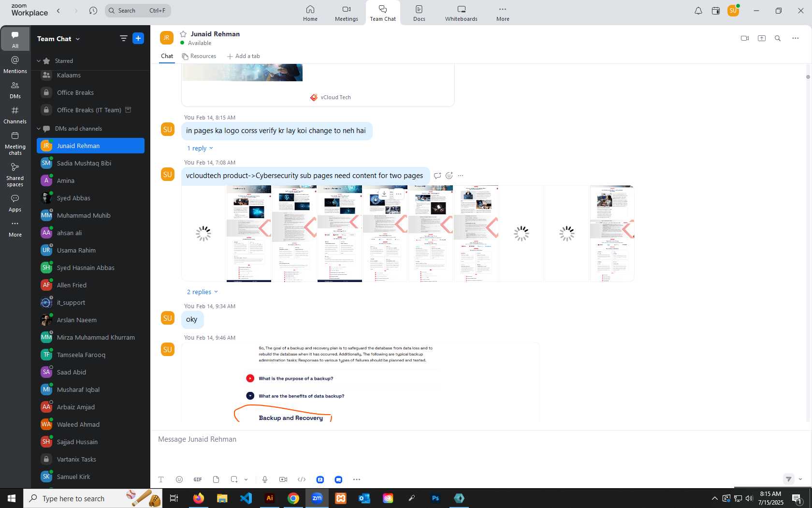
Task: Open the Kalaams channel
Action: click(90, 75)
